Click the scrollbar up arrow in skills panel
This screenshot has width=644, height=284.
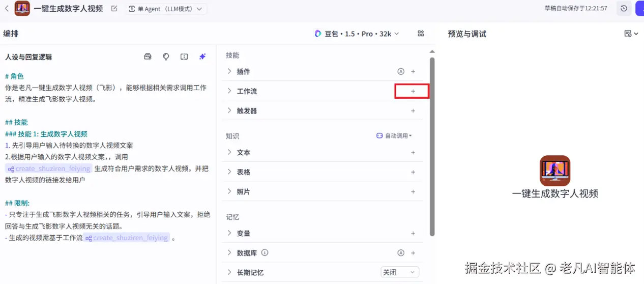432,51
